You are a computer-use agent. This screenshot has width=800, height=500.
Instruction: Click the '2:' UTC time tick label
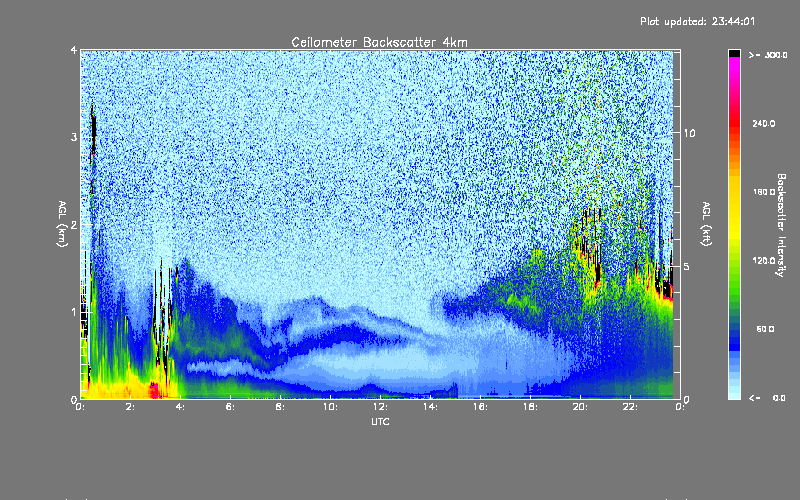click(x=131, y=407)
